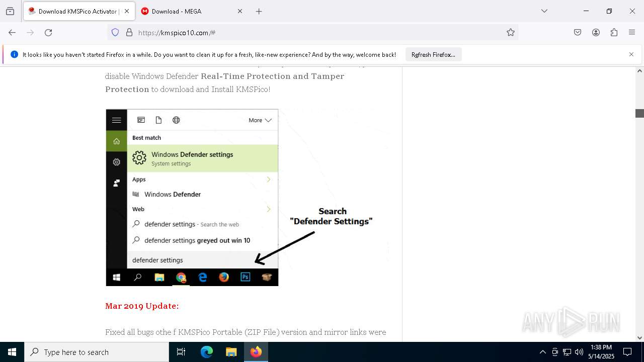Open the Action Center notifications icon
The height and width of the screenshot is (362, 644).
click(x=627, y=352)
